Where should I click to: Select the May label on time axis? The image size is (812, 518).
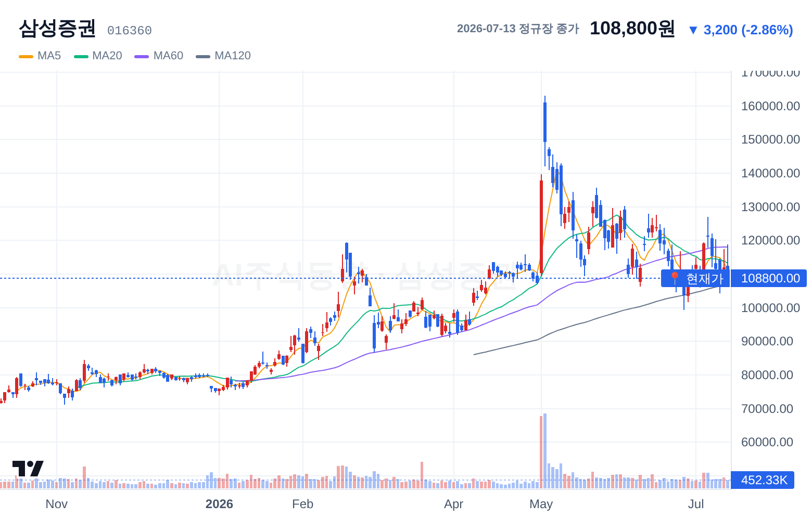click(541, 504)
